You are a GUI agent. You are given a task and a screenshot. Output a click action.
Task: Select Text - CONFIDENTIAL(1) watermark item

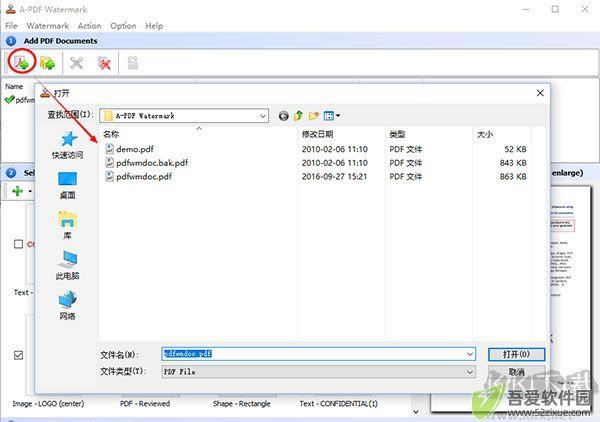[x=338, y=403]
